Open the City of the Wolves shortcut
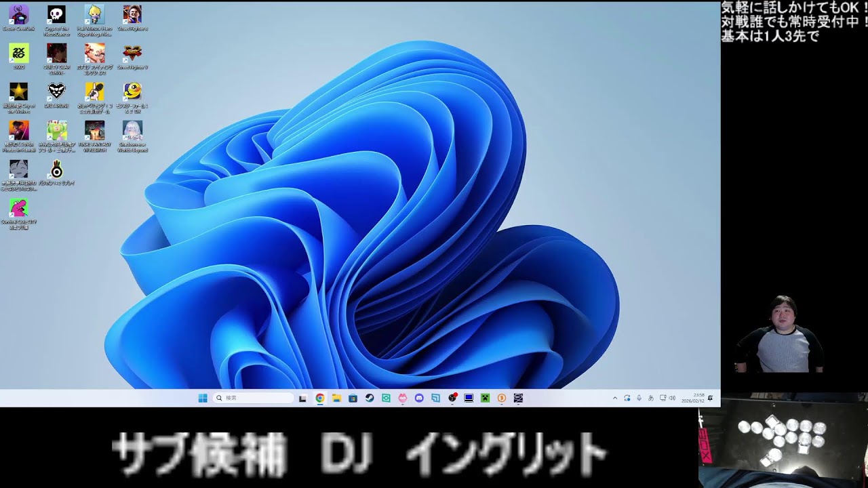This screenshot has height=488, width=868. [x=18, y=97]
